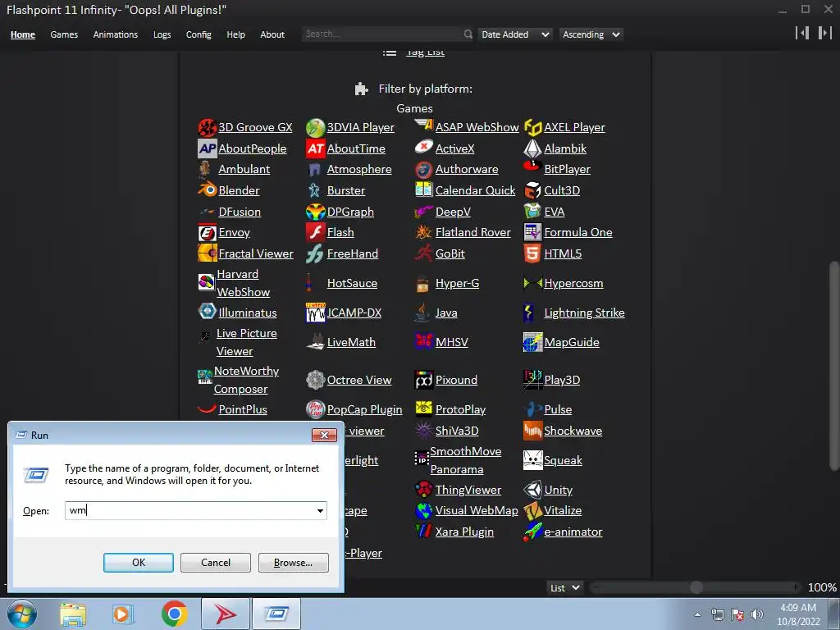840x630 pixels.
Task: Click the MapGuide icon
Action: pos(532,342)
